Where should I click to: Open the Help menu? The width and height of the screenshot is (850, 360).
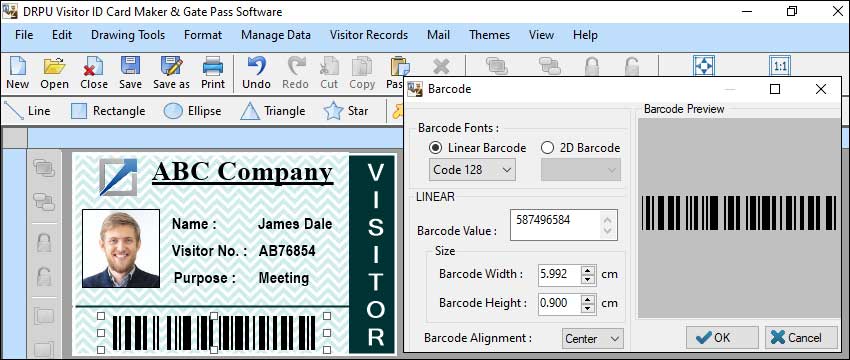pos(585,35)
